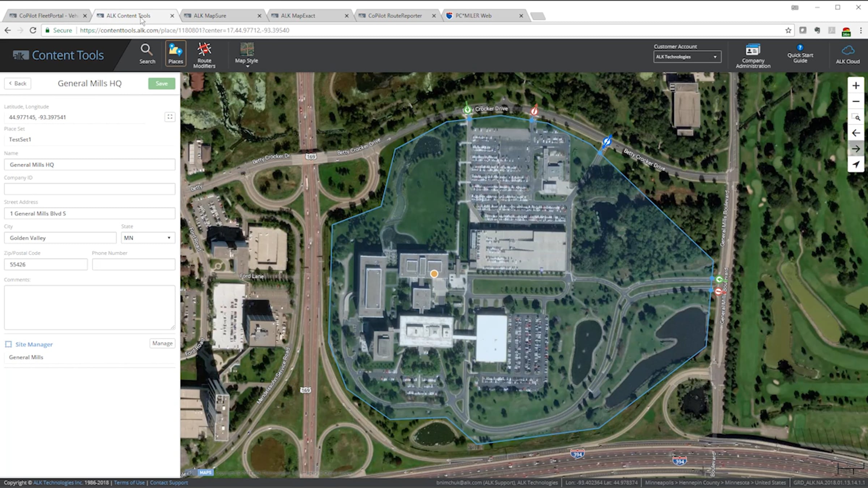Click the MAPS attribution badge
Viewport: 868px width, 488px height.
click(x=205, y=472)
